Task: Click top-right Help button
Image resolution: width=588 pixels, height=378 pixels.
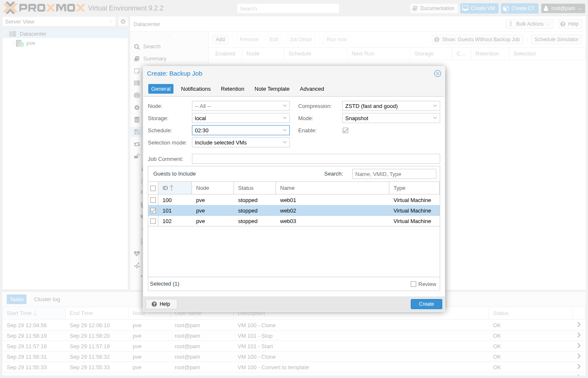Action: click(570, 24)
